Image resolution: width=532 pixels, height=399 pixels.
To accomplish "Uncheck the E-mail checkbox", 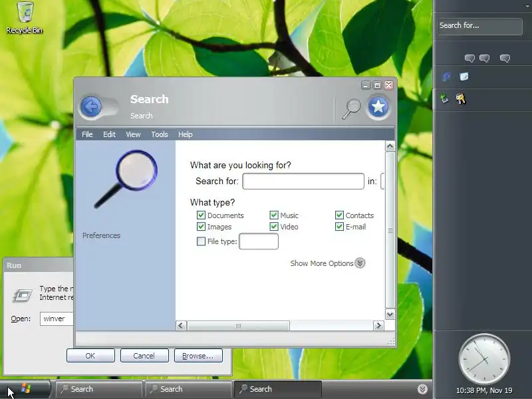I will [x=339, y=226].
